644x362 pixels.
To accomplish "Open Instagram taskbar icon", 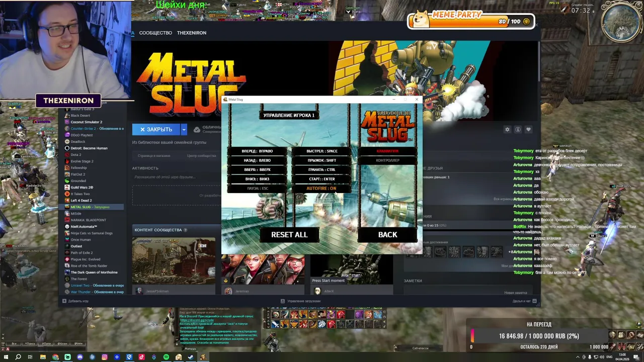I will click(x=105, y=357).
